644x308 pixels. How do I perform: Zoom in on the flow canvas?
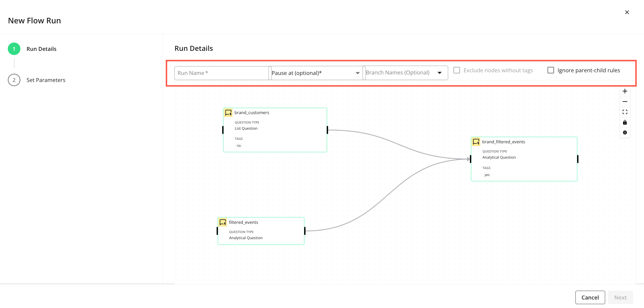[x=625, y=91]
